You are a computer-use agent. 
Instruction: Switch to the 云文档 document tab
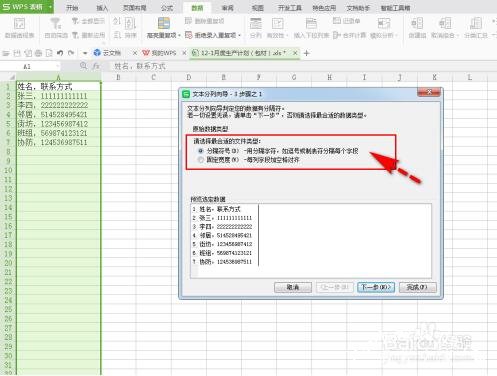112,53
